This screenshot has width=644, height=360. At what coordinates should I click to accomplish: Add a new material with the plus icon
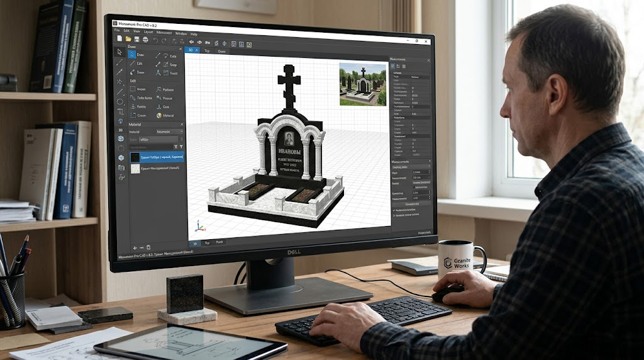click(135, 248)
